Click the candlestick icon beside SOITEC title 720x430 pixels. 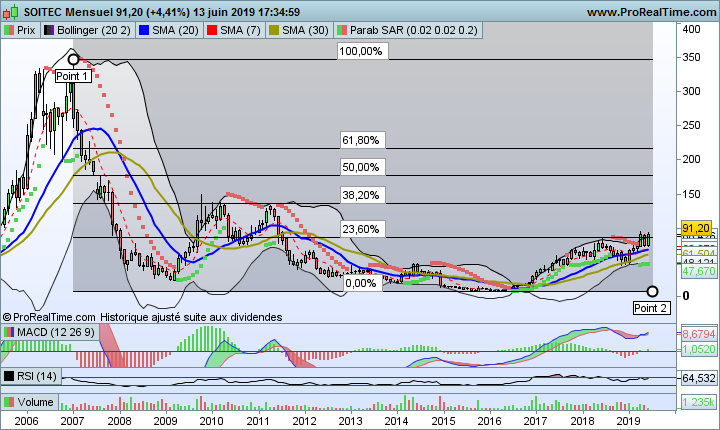point(10,11)
